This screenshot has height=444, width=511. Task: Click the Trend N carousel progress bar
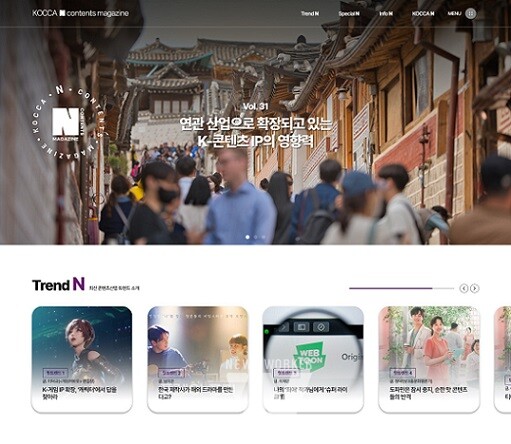(402, 288)
